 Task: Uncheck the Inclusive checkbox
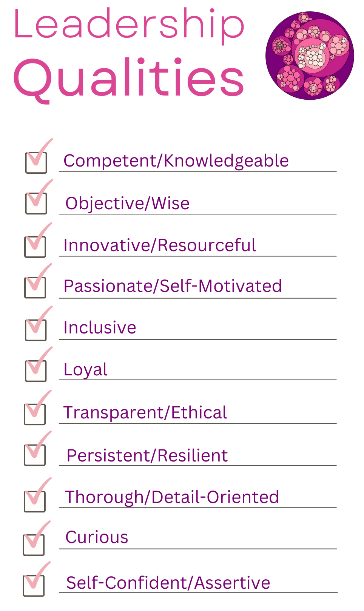coord(36,330)
